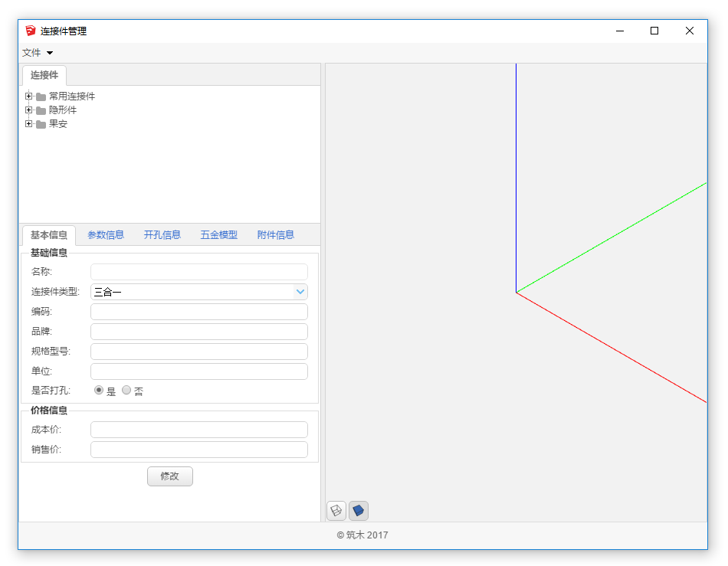The height and width of the screenshot is (566, 728).
Task: Switch to the 参数信息 tab
Action: pos(106,235)
